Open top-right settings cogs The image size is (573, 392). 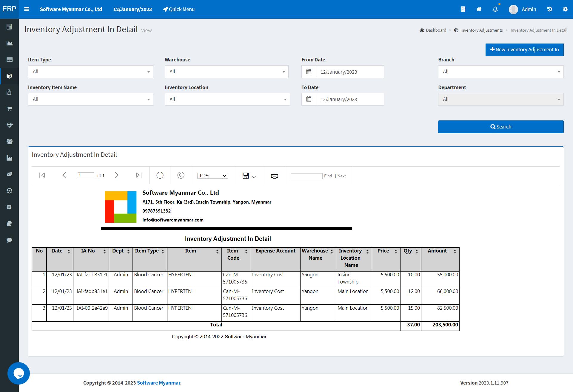565,9
